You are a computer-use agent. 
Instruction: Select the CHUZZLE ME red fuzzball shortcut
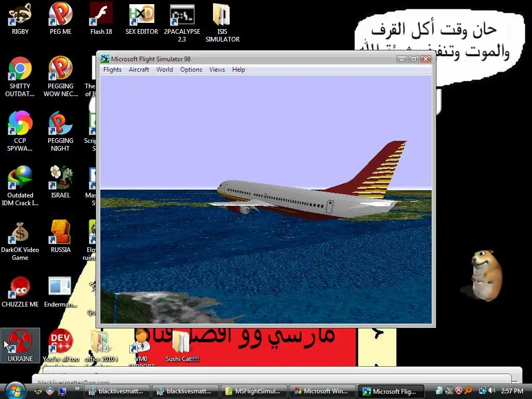20,292
